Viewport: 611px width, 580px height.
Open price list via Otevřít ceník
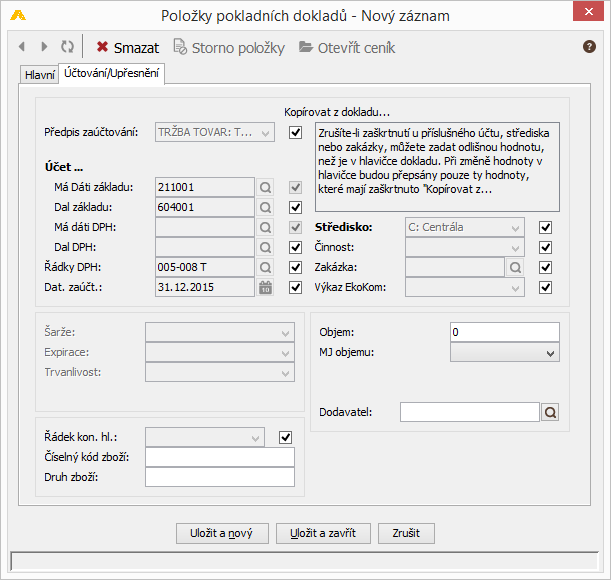(x=347, y=48)
